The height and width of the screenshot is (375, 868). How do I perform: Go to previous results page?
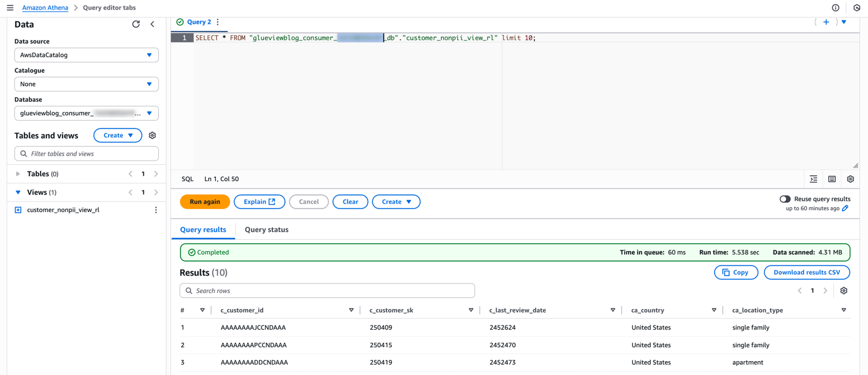799,291
